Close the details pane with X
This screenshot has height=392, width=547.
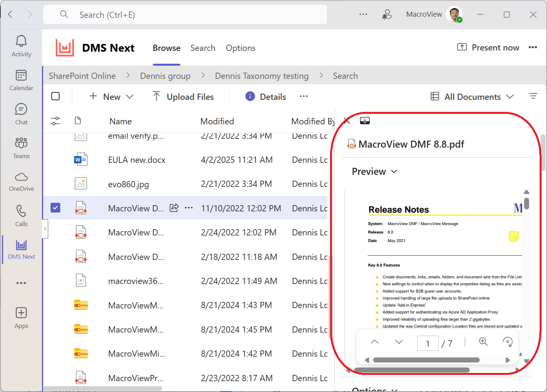click(347, 121)
